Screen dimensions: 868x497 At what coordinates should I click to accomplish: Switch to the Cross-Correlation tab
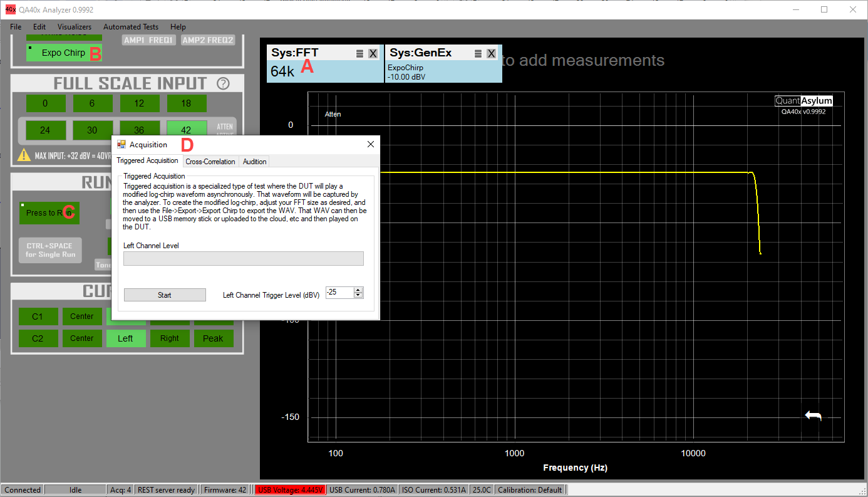click(210, 162)
